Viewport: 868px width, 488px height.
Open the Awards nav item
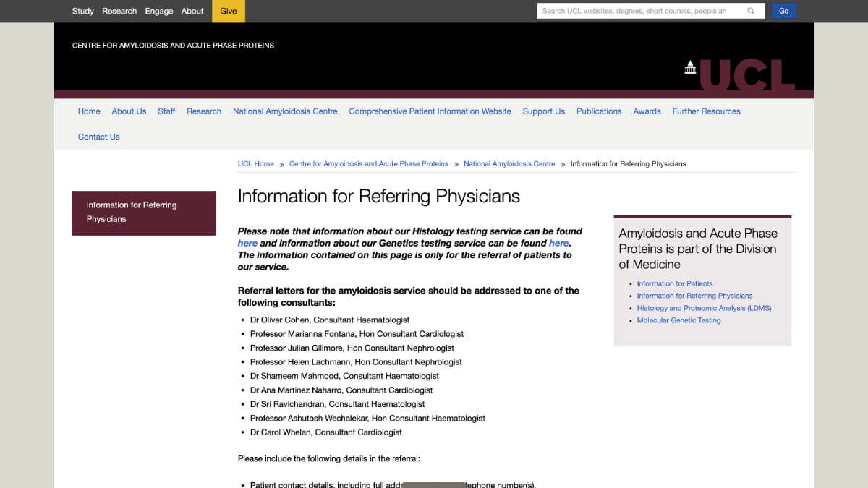(x=647, y=111)
